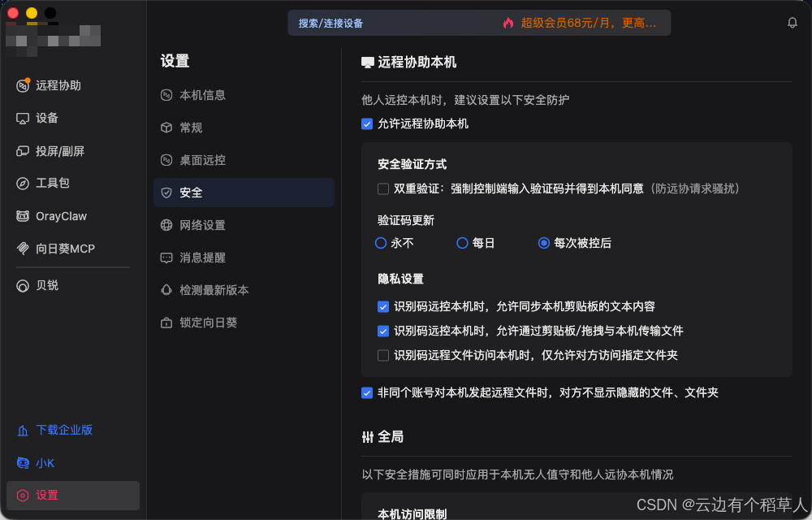Uncheck 允许远程协助本机 checkbox
This screenshot has height=520, width=812.
pos(367,123)
